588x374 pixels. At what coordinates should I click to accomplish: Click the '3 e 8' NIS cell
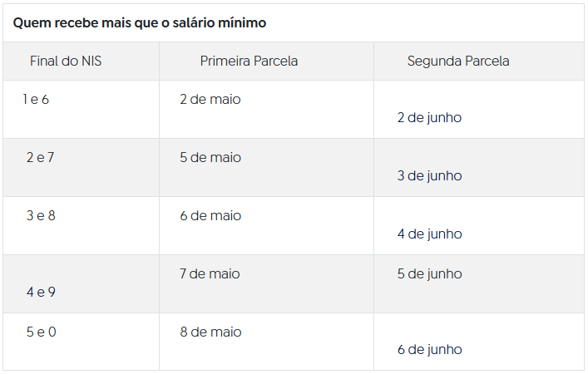pyautogui.click(x=40, y=216)
